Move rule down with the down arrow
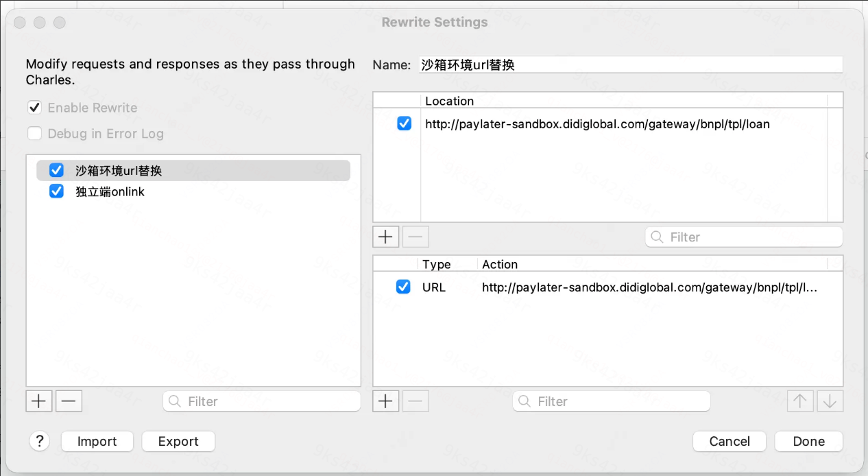The width and height of the screenshot is (868, 476). [x=830, y=401]
